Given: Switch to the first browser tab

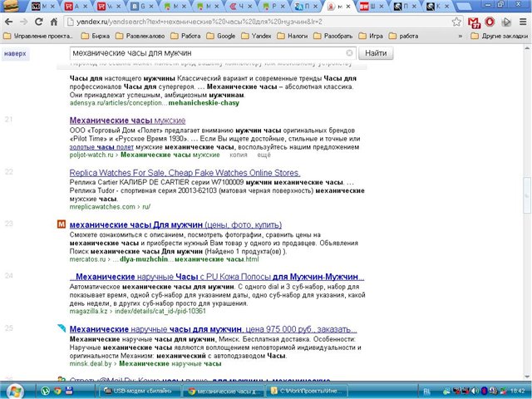Looking at the screenshot, I should coord(18,7).
